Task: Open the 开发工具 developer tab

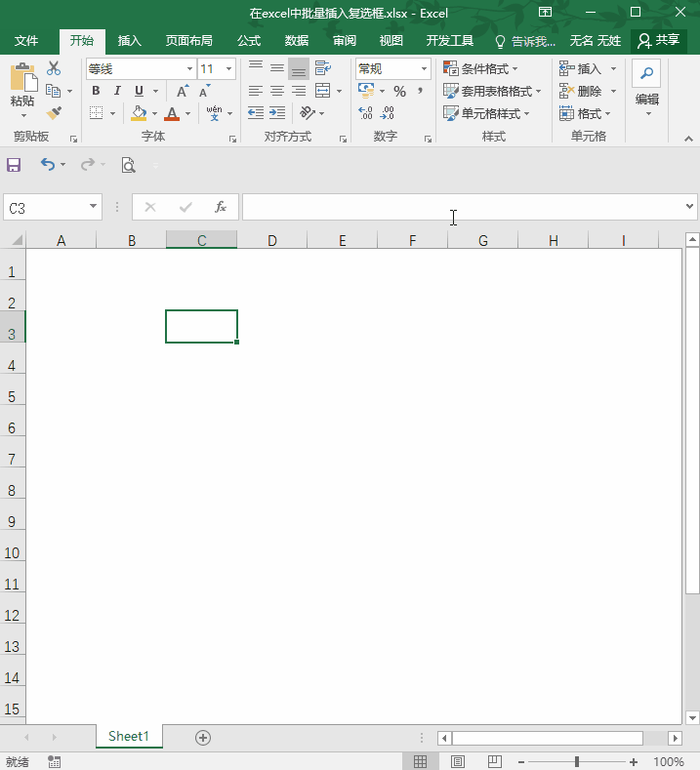Action: (449, 41)
